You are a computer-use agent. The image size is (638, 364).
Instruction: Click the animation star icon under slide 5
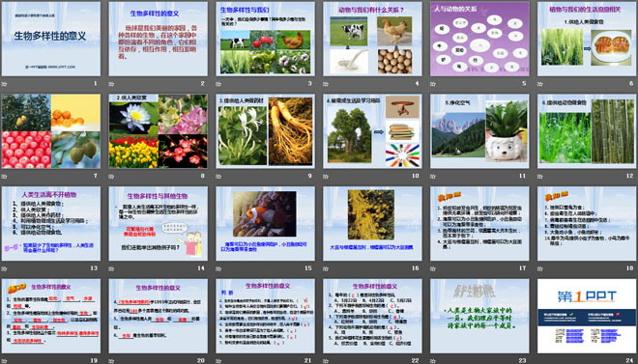point(433,84)
